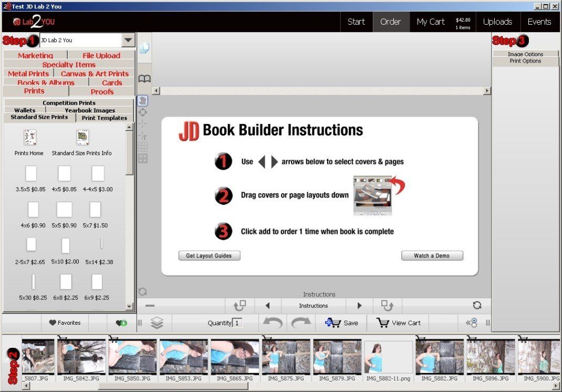Image resolution: width=562 pixels, height=392 pixels.
Task: Click the Watch a Demo button
Action: point(432,255)
